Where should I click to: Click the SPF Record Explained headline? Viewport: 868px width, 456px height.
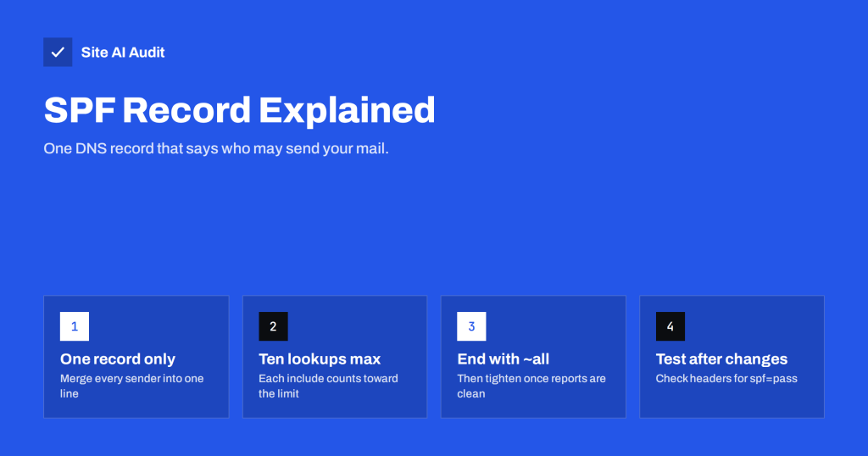pos(239,109)
